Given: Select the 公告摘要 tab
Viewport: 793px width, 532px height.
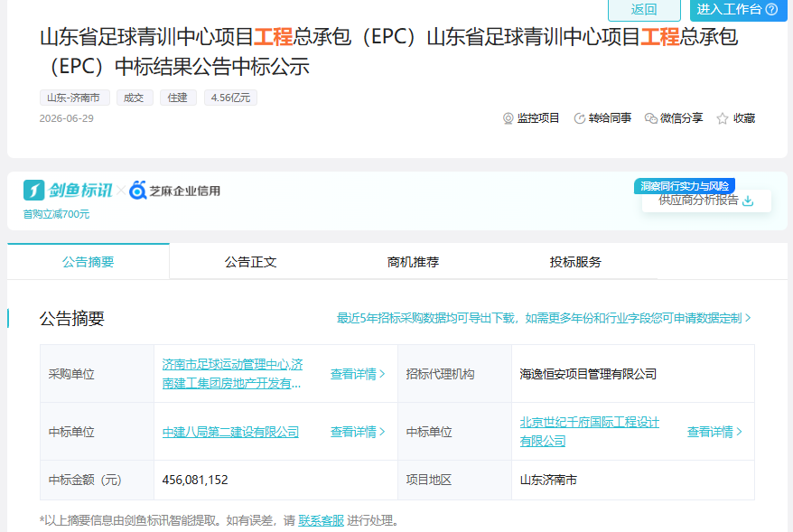Looking at the screenshot, I should tap(88, 261).
